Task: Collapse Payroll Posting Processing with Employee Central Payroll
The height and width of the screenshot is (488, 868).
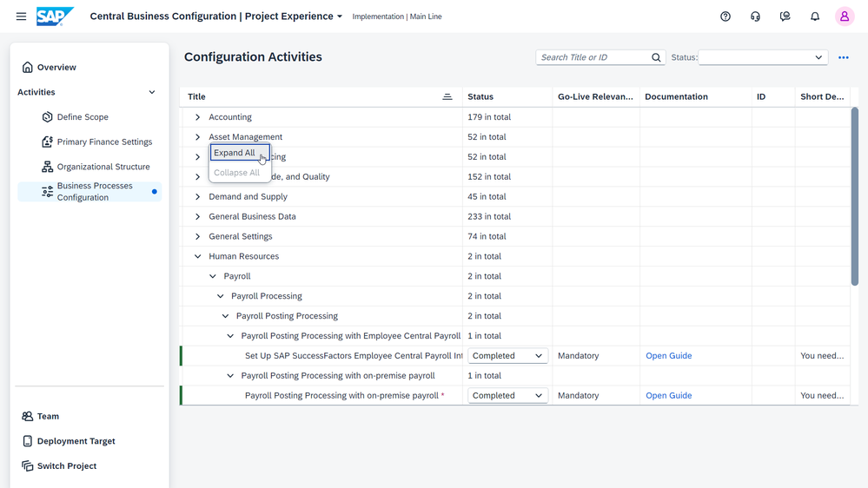Action: (x=230, y=336)
